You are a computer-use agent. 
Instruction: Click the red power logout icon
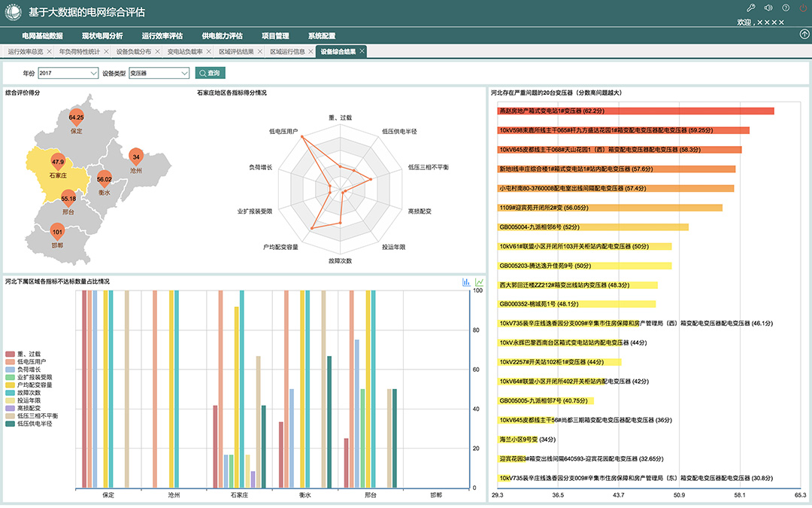point(803,8)
